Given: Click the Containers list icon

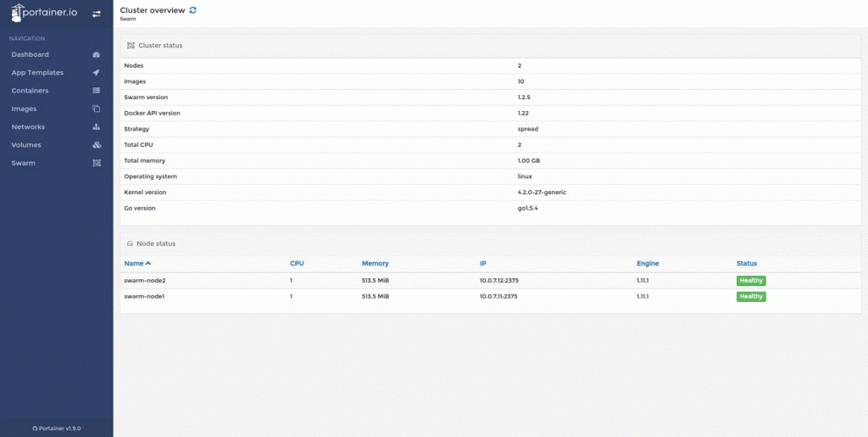Looking at the screenshot, I should click(96, 91).
